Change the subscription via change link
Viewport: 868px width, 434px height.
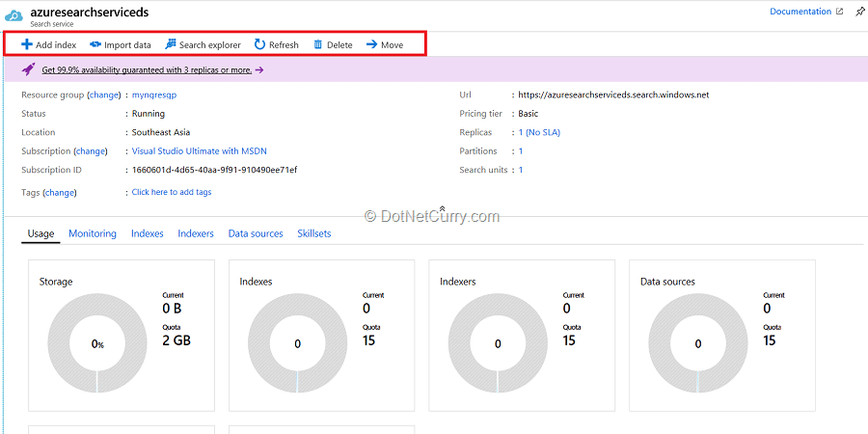click(91, 151)
